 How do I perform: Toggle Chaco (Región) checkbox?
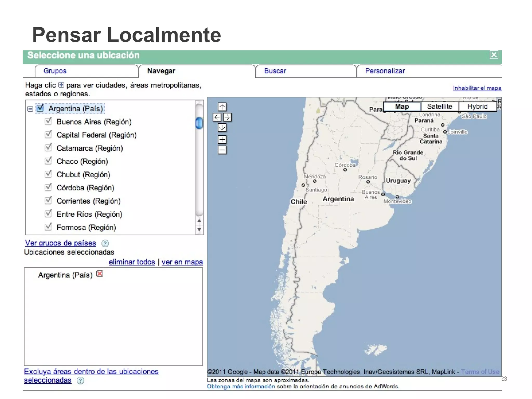pos(48,161)
